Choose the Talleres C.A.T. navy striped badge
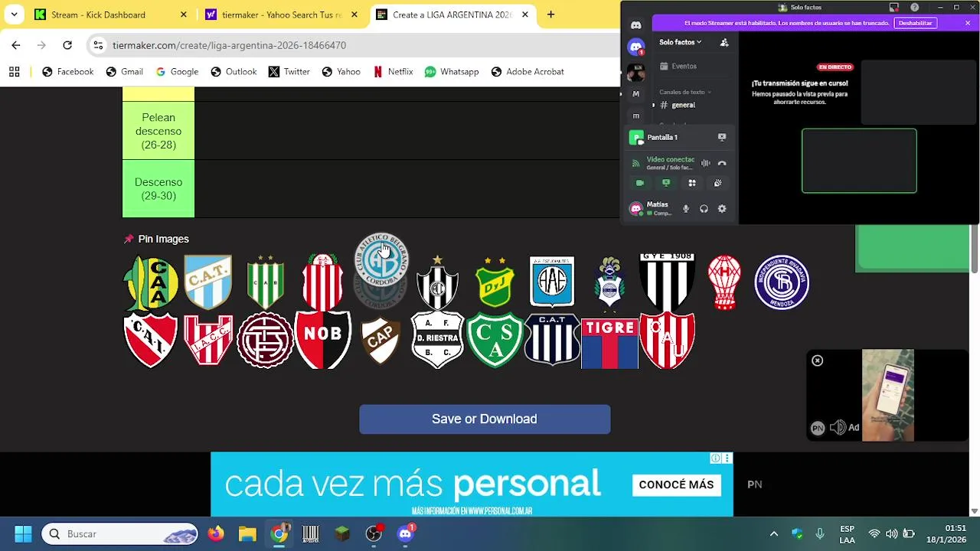The width and height of the screenshot is (980, 551). [552, 340]
